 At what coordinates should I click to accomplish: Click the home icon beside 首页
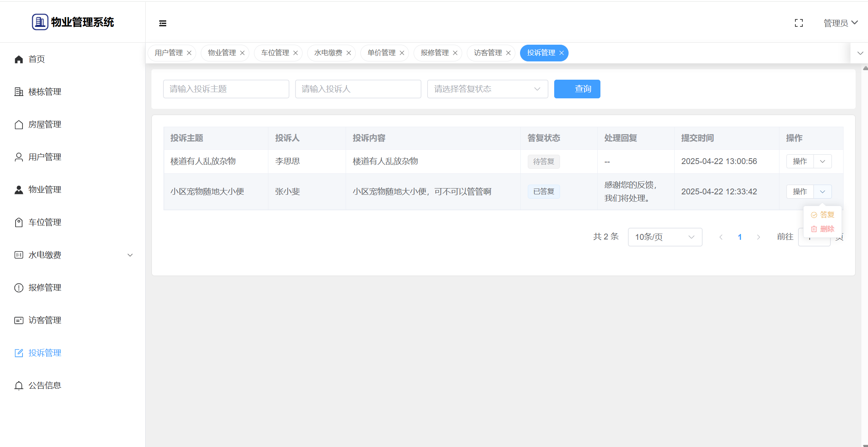19,59
